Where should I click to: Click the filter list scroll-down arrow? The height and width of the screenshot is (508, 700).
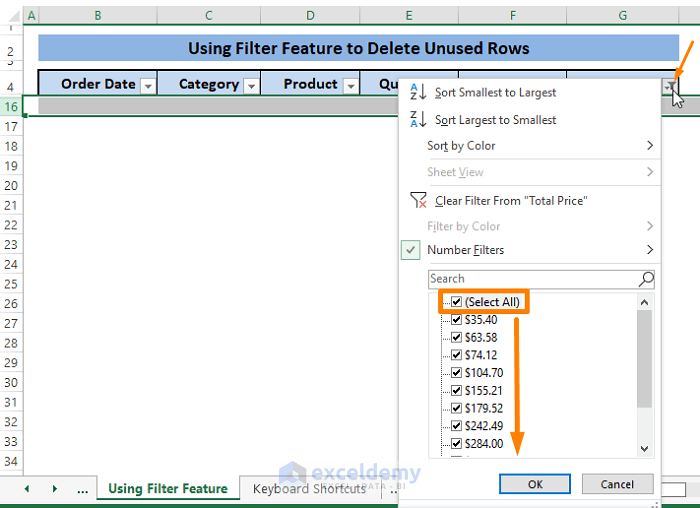point(644,449)
